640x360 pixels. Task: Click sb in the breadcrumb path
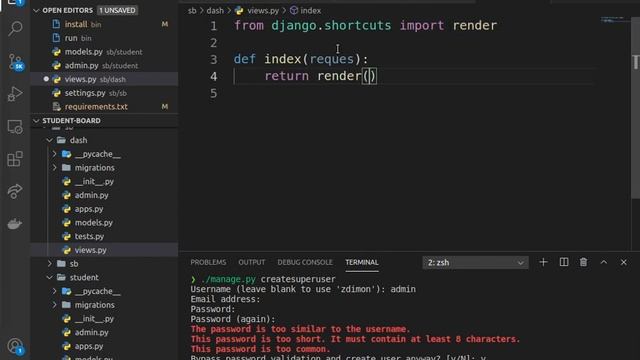[x=192, y=11]
